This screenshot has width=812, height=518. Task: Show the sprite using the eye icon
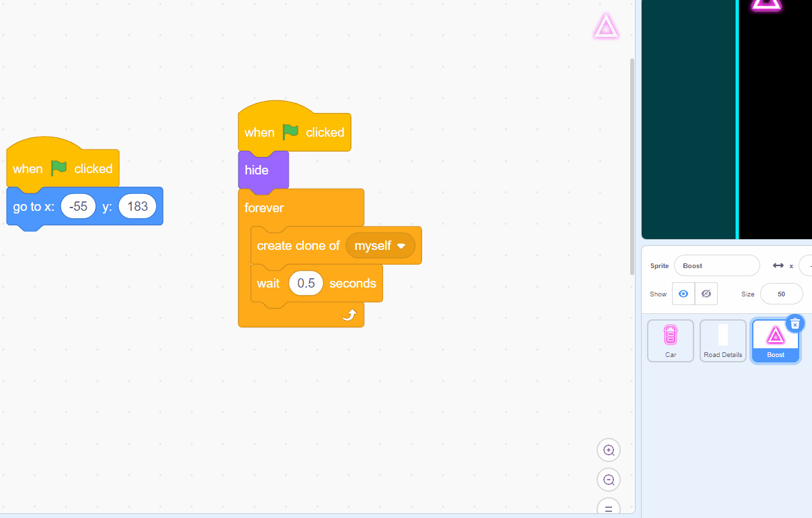683,294
